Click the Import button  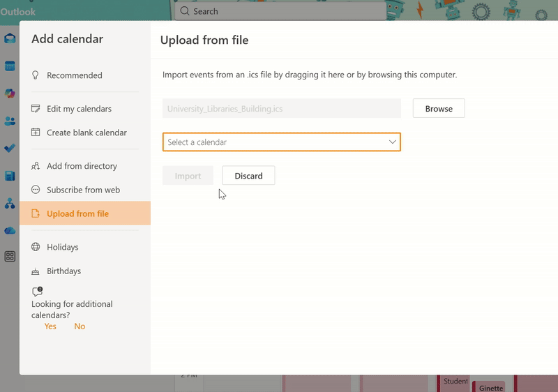[x=188, y=176]
